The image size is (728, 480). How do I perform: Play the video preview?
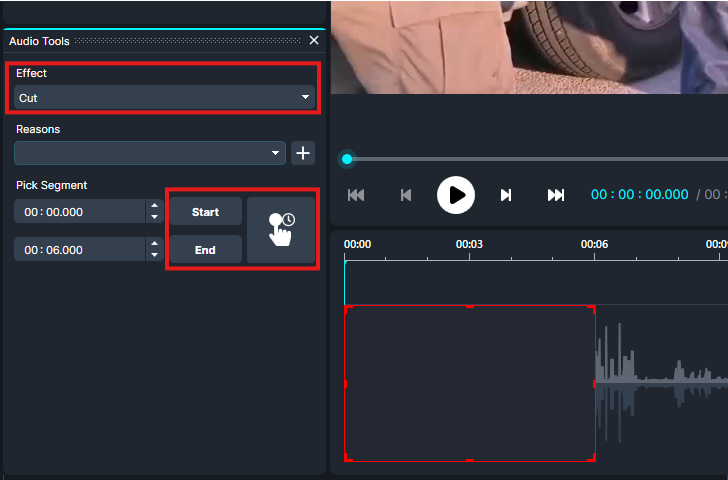[456, 194]
